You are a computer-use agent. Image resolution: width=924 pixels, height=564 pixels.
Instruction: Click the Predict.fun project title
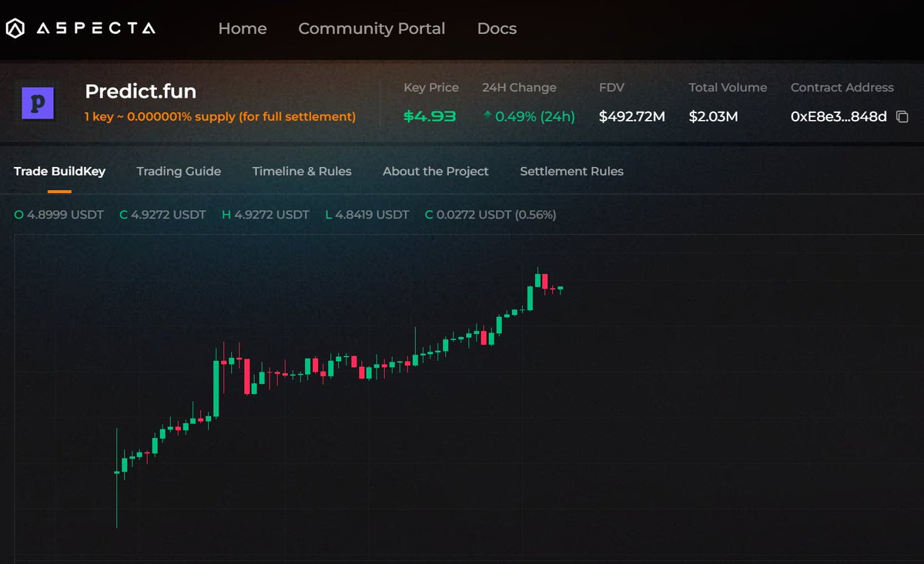[140, 92]
